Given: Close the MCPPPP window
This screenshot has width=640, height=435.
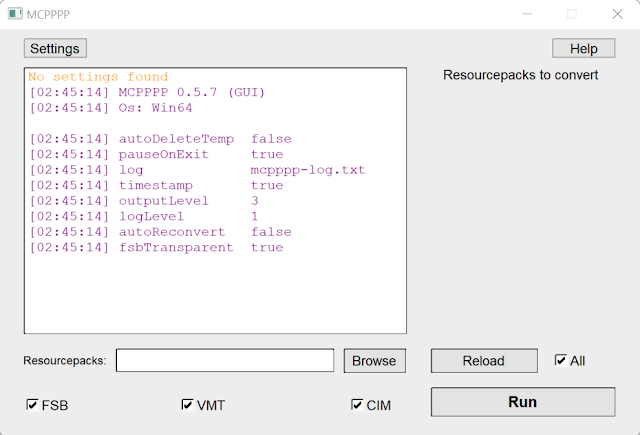Looking at the screenshot, I should [618, 14].
